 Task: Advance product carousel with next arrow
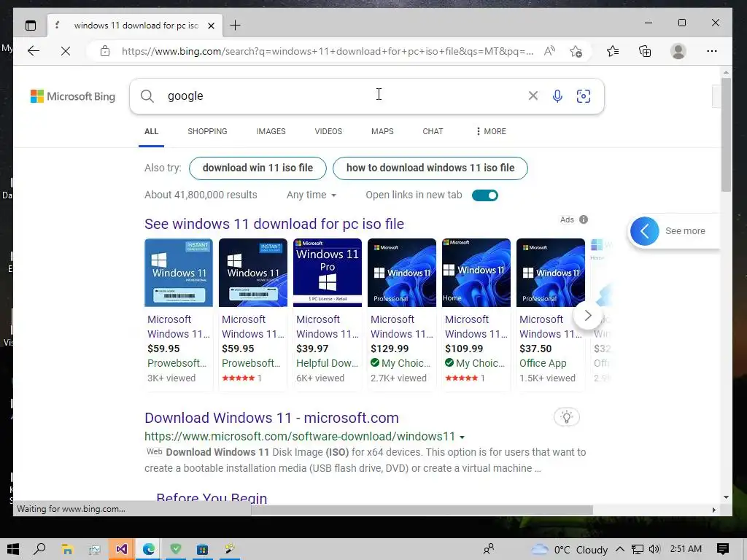[x=587, y=315]
